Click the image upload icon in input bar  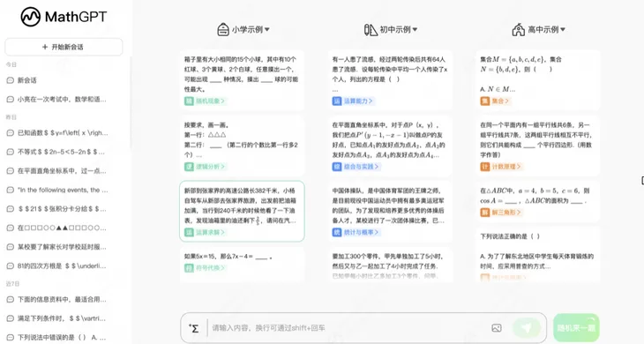497,328
